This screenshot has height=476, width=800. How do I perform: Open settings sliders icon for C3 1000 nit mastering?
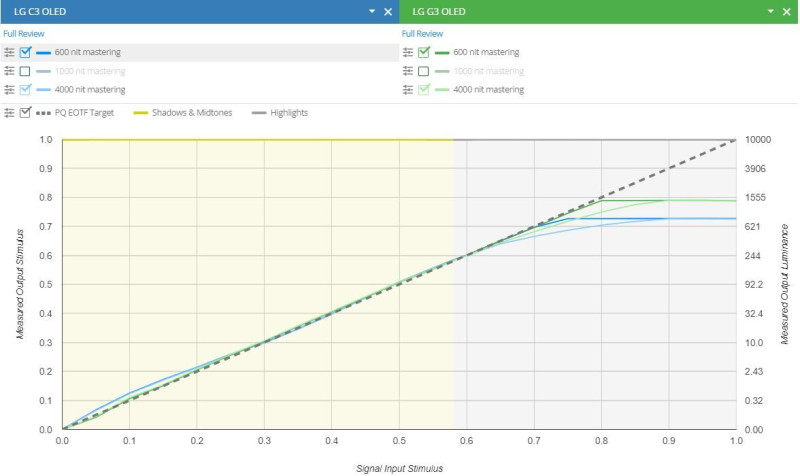9,71
